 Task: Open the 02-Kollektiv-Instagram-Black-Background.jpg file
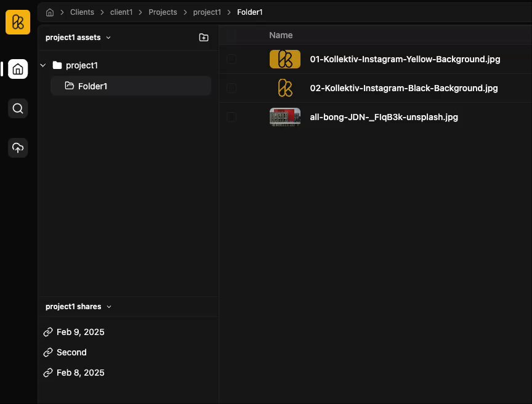tap(404, 88)
